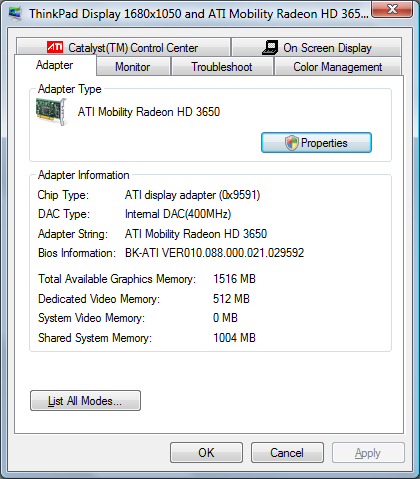Click the graphics card adapter icon
Viewport: 420px width, 479px height.
[51, 112]
